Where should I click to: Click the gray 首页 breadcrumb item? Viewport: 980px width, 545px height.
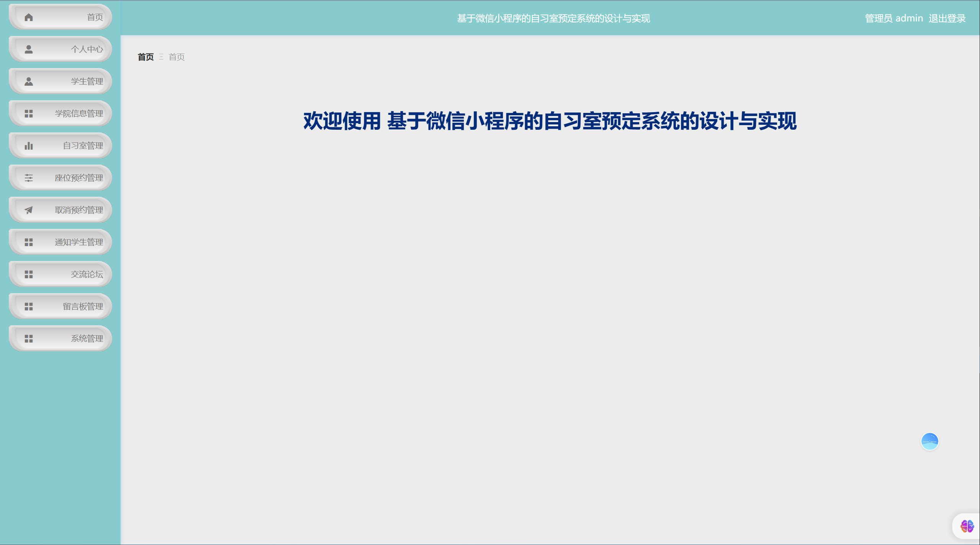pos(176,57)
